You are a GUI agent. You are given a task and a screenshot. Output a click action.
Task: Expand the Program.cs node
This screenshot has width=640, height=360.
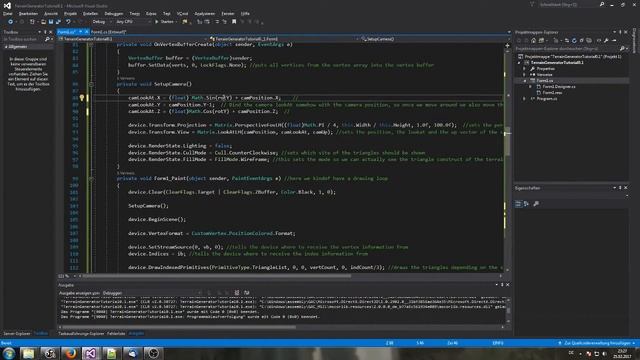(524, 99)
